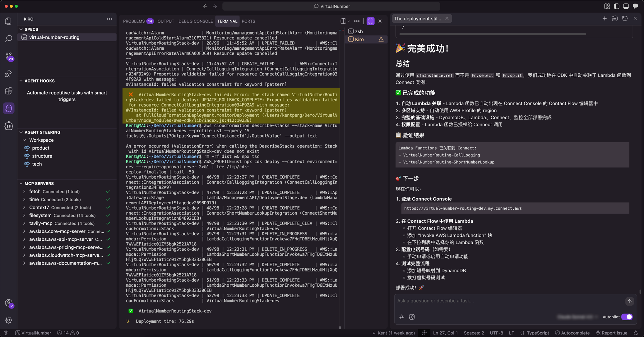Open Source Control with 23 changes
The height and width of the screenshot is (337, 644).
coord(9,56)
